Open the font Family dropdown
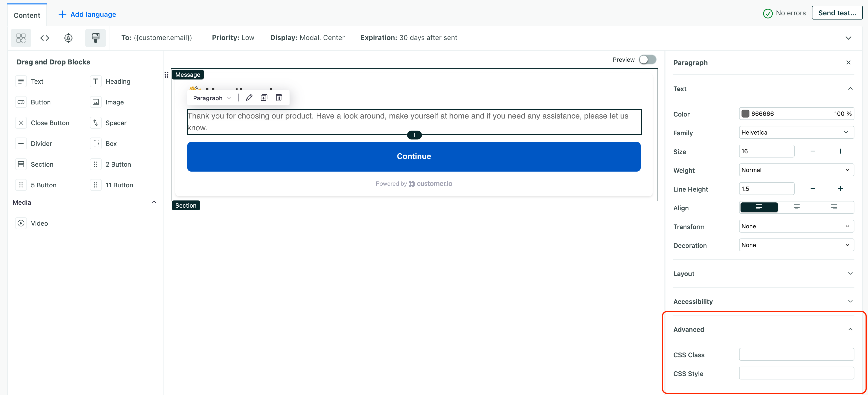The height and width of the screenshot is (395, 868). point(796,132)
